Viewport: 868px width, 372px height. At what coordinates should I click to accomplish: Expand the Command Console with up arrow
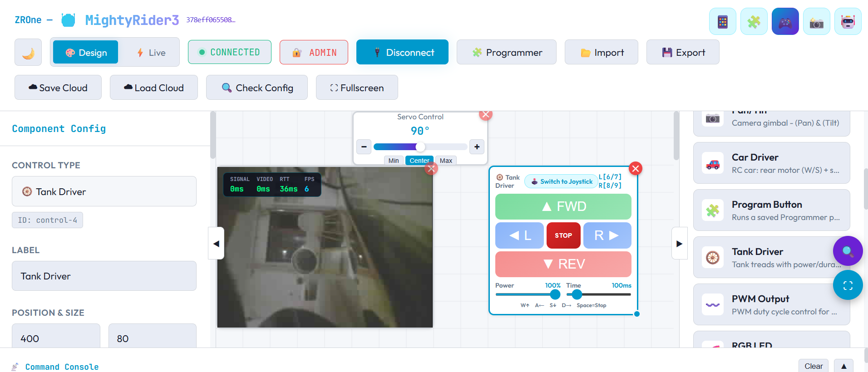click(x=843, y=366)
